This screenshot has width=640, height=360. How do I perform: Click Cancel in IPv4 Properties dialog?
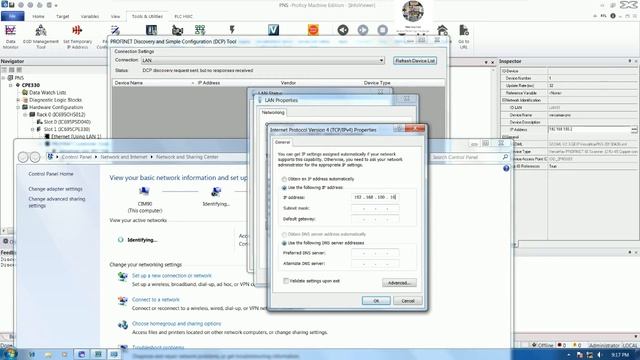pos(408,301)
